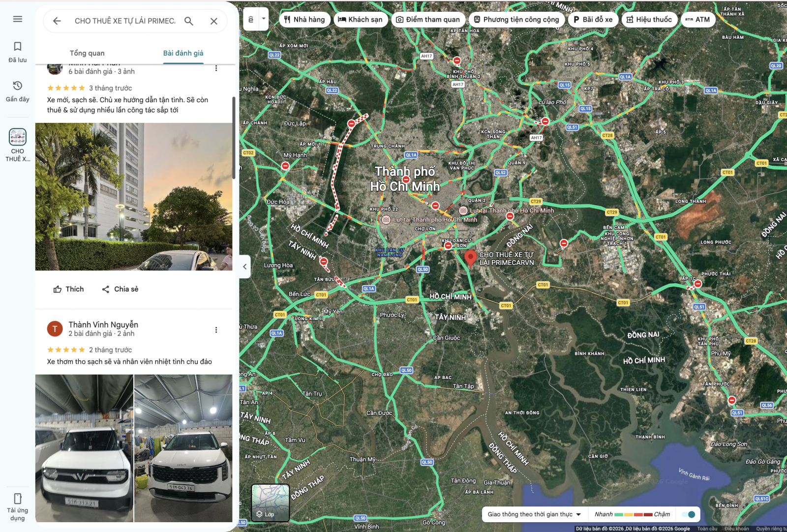Viewport: 787px width, 532px height.
Task: Switch to the Bài đánh giá tab
Action: click(x=183, y=53)
